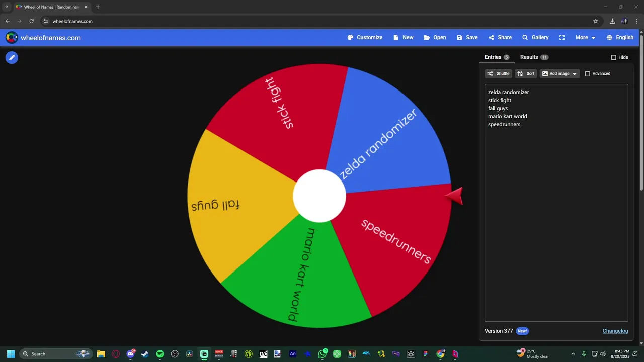Sort the entries alphabetically
This screenshot has width=644, height=362.
[526, 74]
